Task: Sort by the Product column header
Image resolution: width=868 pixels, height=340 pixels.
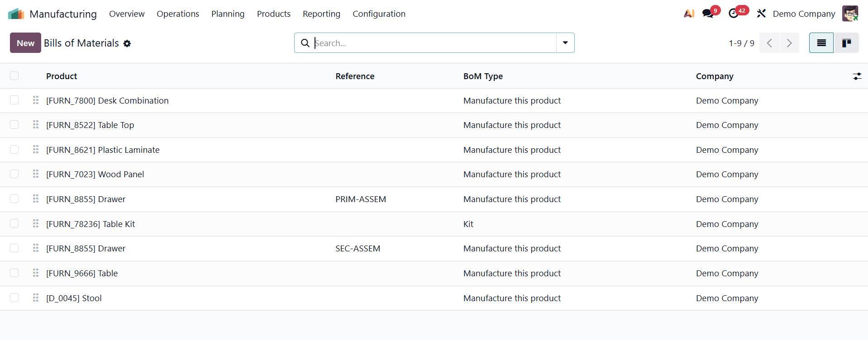Action: click(x=62, y=76)
